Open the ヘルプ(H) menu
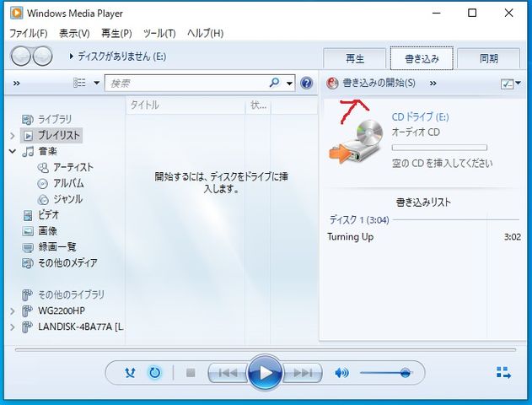The height and width of the screenshot is (405, 532). 205,33
